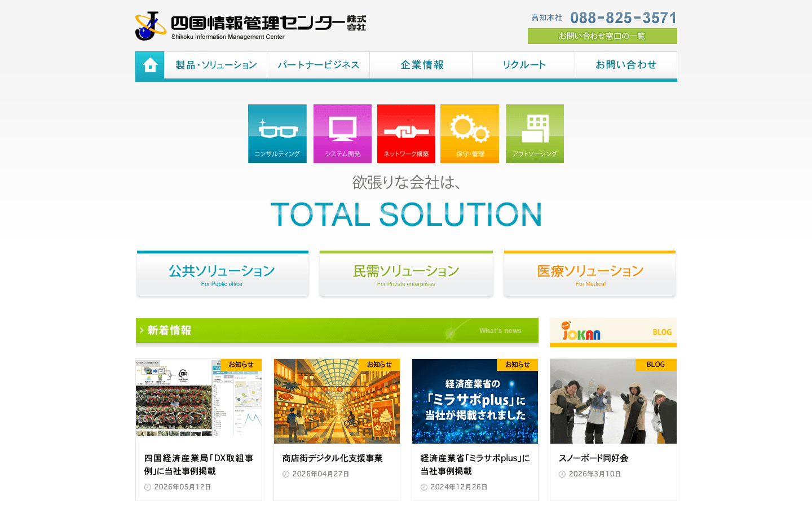
Task: Open 医療ソリューション For Medical
Action: click(590, 273)
